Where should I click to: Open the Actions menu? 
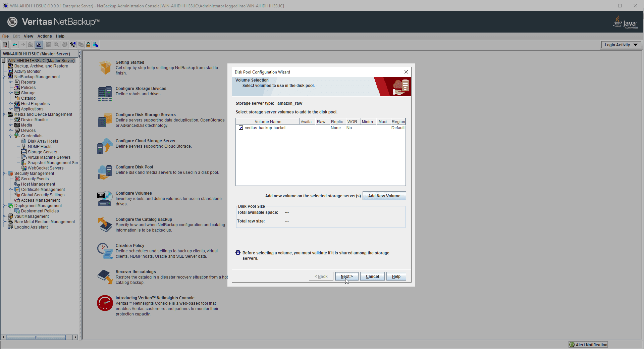point(45,36)
